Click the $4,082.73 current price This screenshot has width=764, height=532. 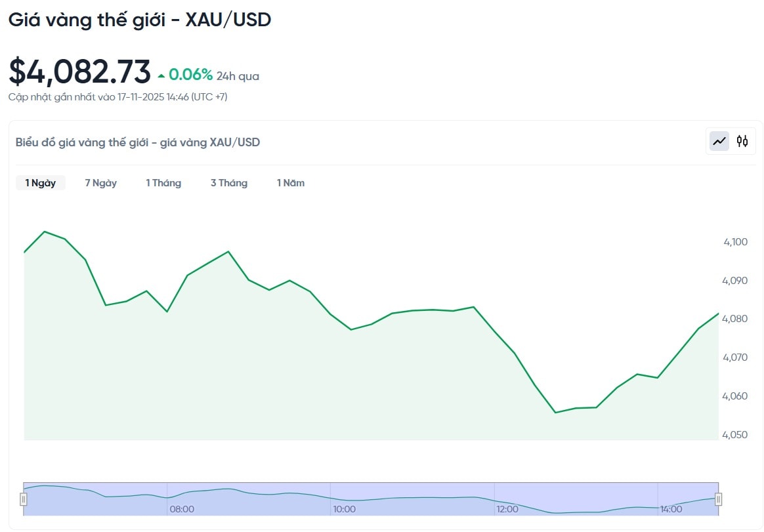point(79,72)
